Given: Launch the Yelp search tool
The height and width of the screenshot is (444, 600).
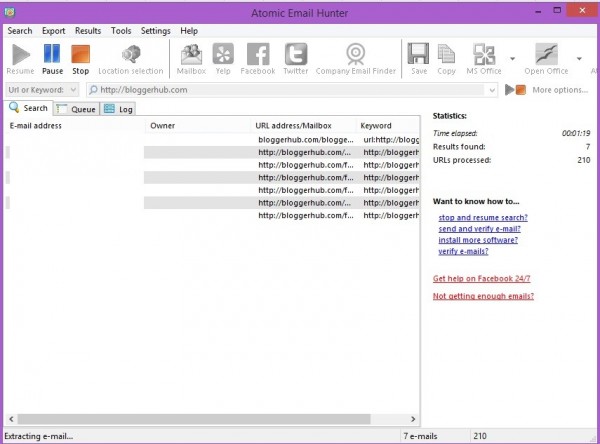Looking at the screenshot, I should 223,59.
